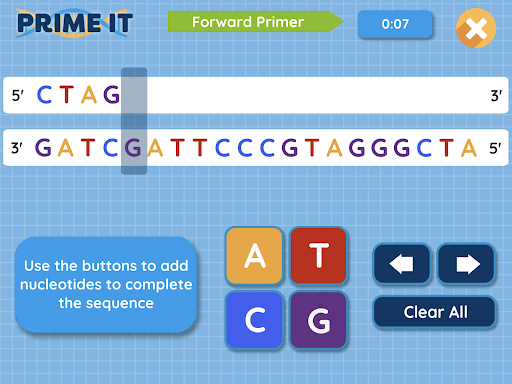
Task: Add an adenine with the orange A button
Action: 255,256
